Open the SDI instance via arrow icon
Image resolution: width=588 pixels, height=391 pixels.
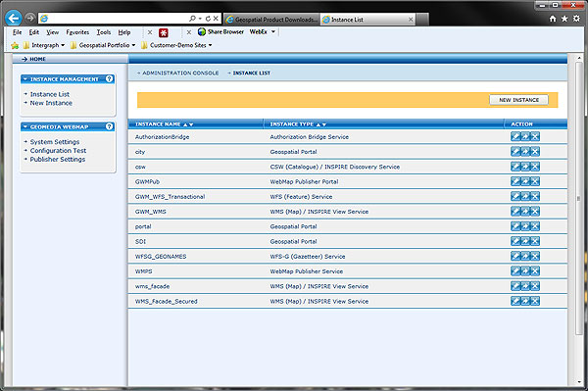pyautogui.click(x=525, y=241)
